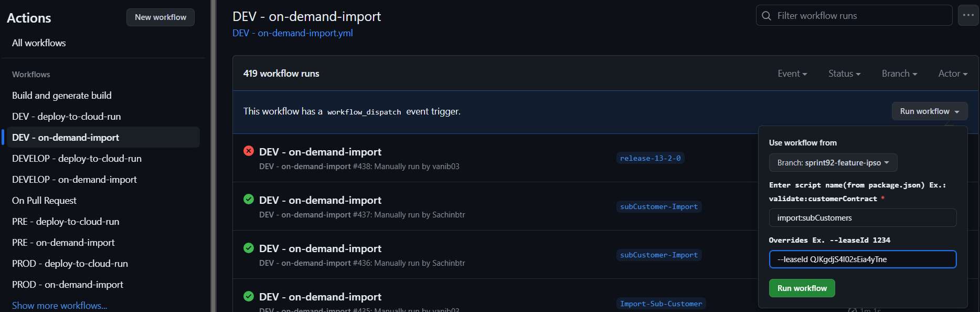Go to All workflows
This screenshot has height=312, width=980.
[x=39, y=43]
